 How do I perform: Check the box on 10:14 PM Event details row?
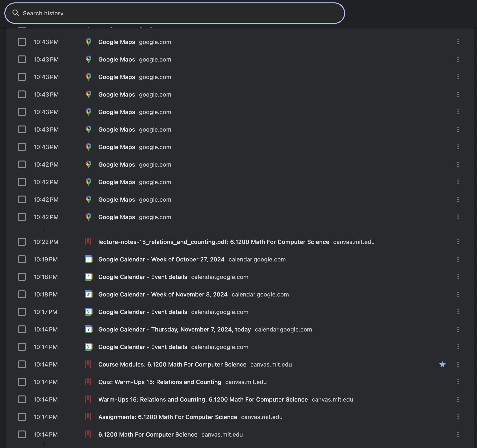[x=22, y=347]
